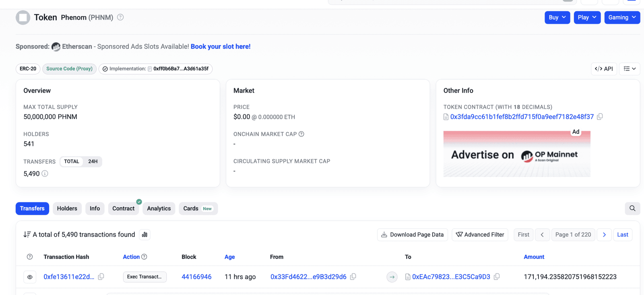Open Action column help icon
Image resolution: width=644 pixels, height=295 pixels.
[x=144, y=257]
